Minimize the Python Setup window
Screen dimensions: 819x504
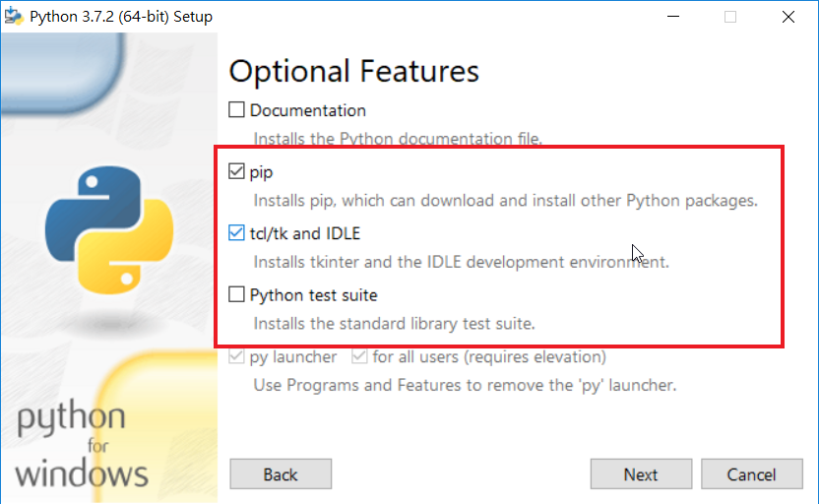pos(674,17)
